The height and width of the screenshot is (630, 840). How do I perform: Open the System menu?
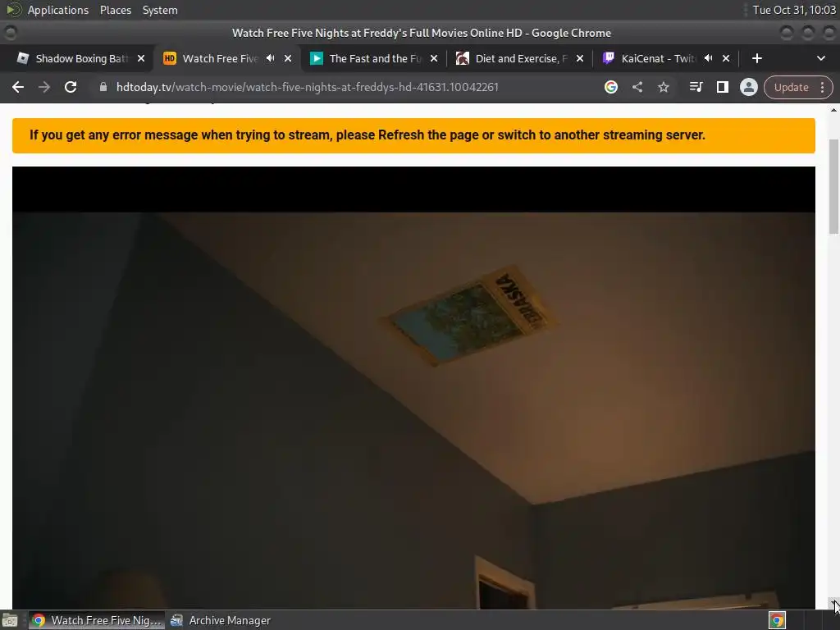[x=160, y=10]
